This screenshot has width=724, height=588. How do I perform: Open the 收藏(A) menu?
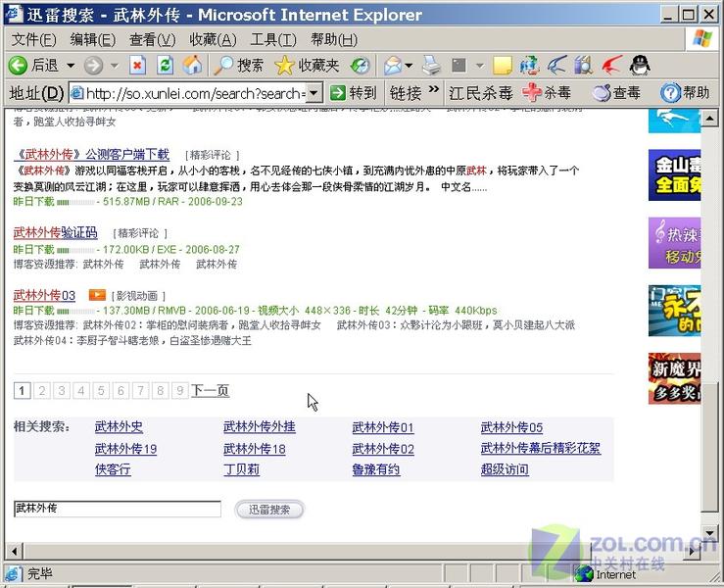pyautogui.click(x=213, y=40)
